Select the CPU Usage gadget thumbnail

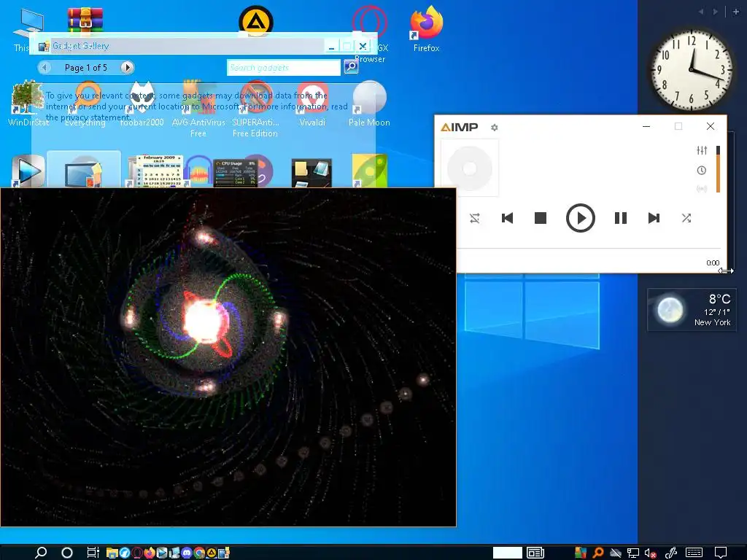235,173
